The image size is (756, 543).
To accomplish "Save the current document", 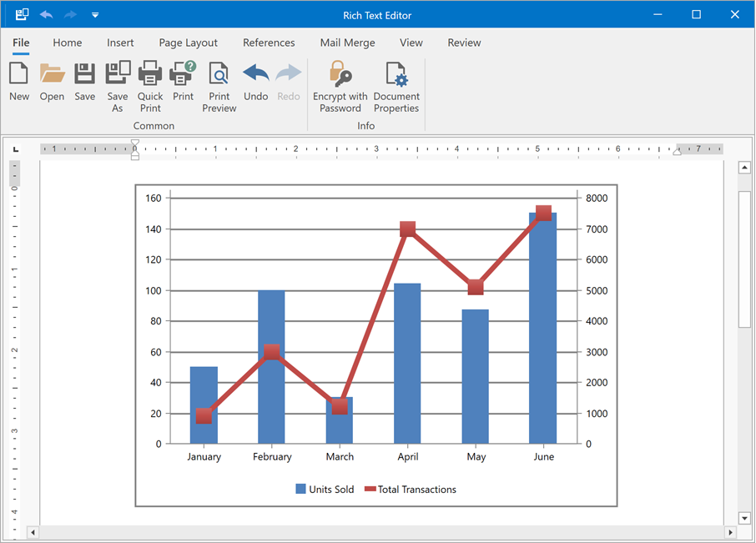I will [84, 79].
